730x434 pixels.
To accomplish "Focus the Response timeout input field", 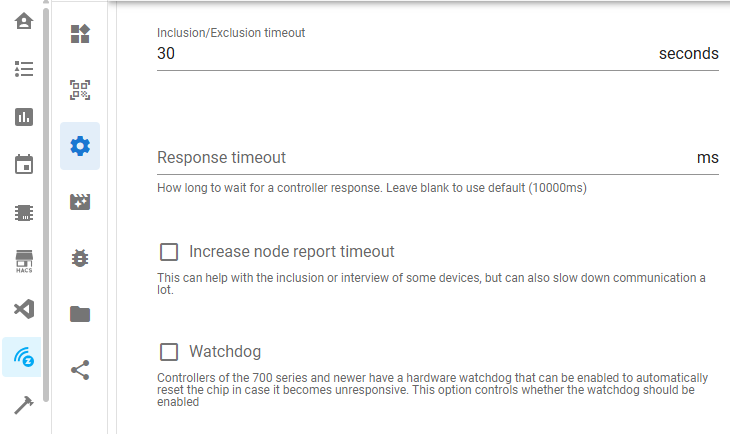I will click(420, 158).
